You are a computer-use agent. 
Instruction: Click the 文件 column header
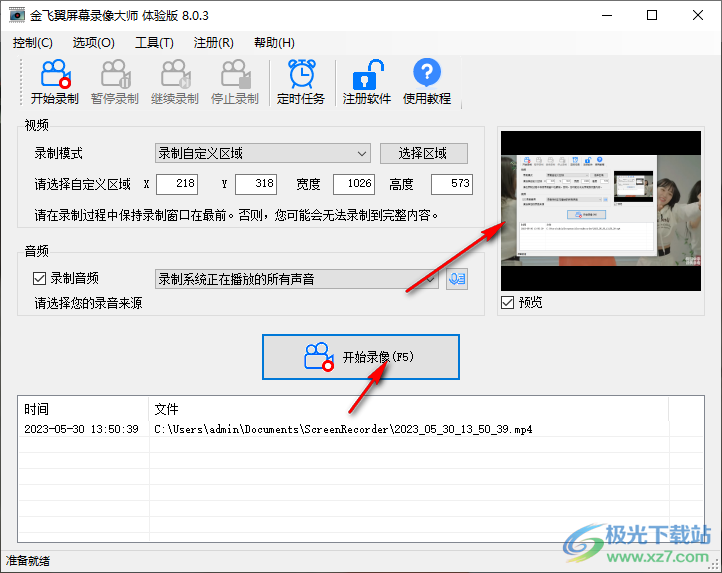(409, 409)
